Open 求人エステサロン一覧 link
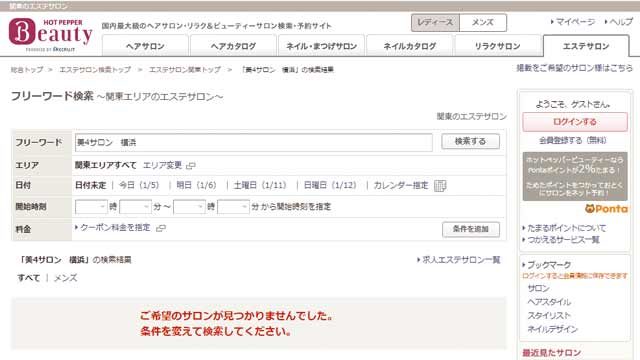Screen dimensions: 640x360 tap(461, 260)
